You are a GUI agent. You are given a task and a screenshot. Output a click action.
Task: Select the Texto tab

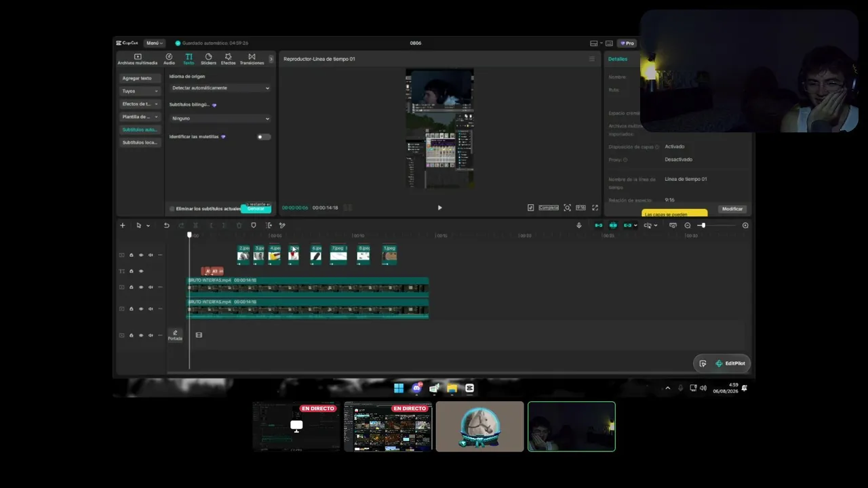189,59
